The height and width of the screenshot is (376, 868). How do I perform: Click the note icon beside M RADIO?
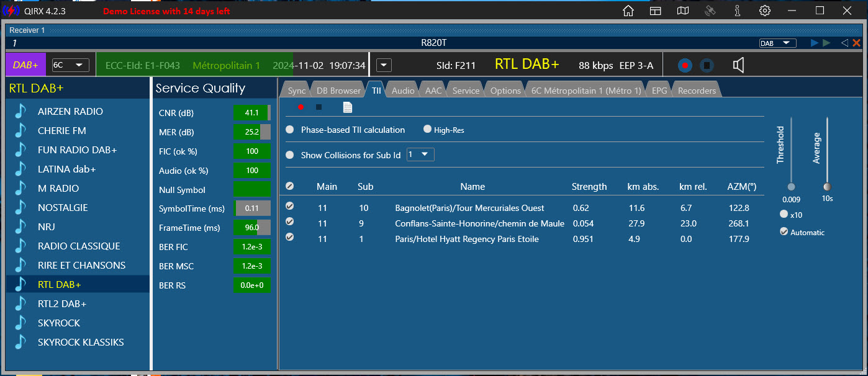tap(21, 189)
